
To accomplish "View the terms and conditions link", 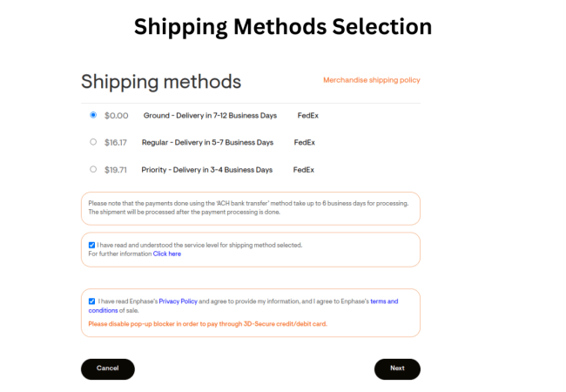I will pyautogui.click(x=384, y=301).
